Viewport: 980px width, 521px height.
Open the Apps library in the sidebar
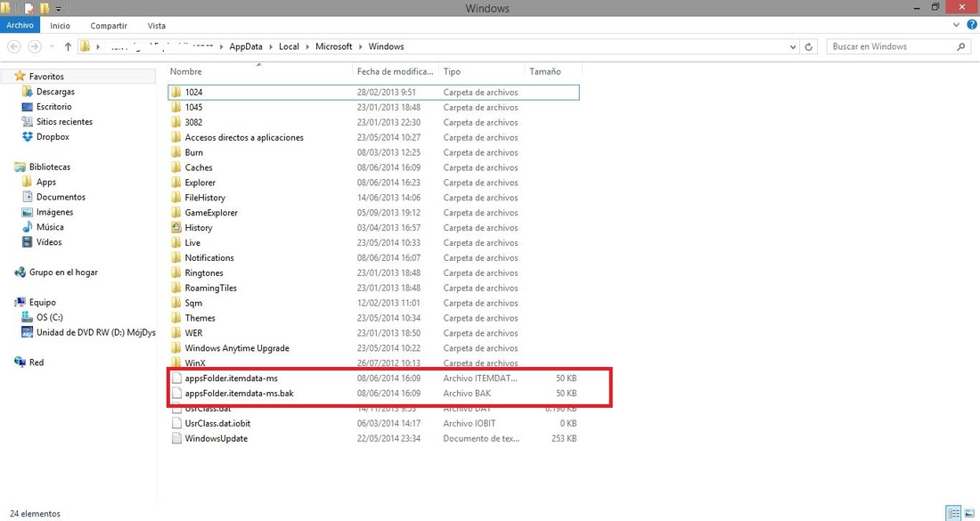click(45, 182)
